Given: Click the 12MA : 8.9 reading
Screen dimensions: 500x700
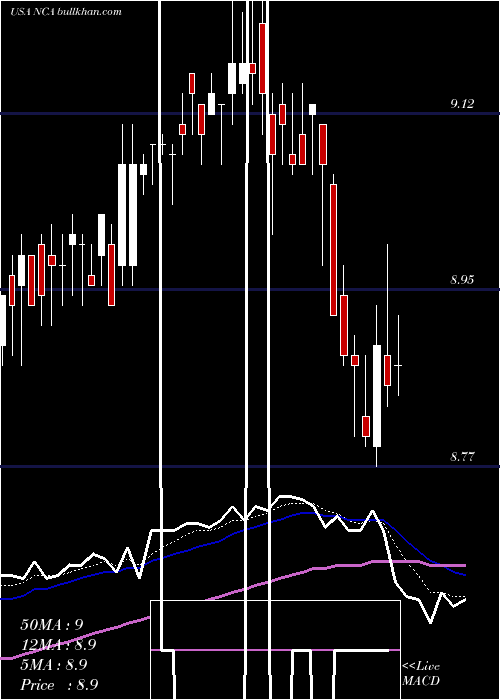Looking at the screenshot, I should click(x=58, y=645).
